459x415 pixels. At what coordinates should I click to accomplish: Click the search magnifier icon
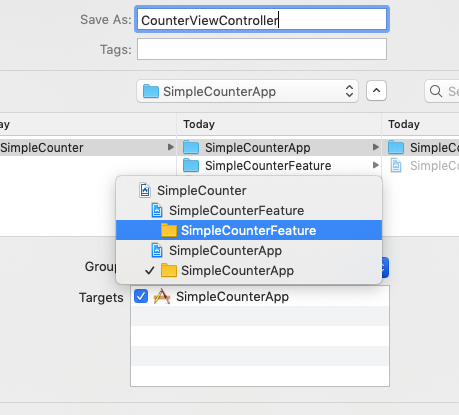pyautogui.click(x=436, y=91)
